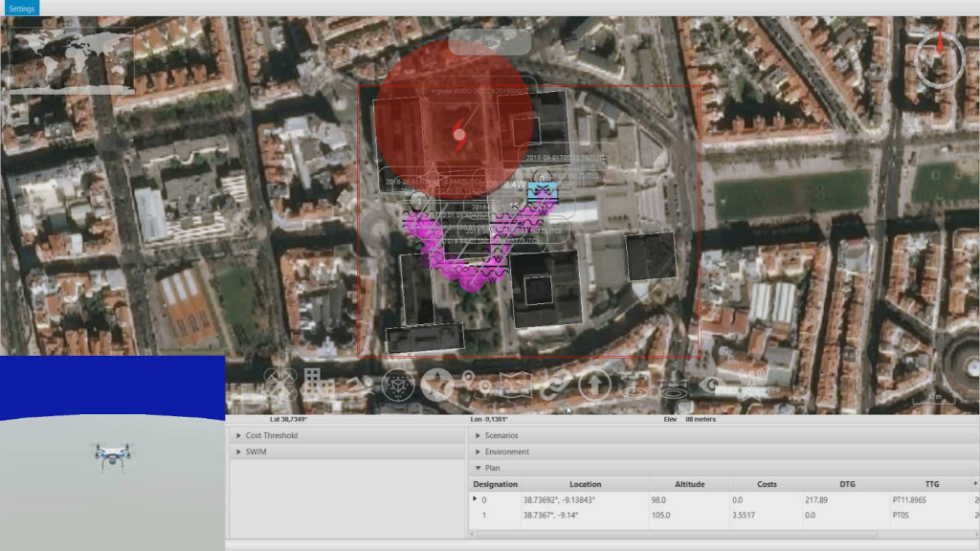Image resolution: width=980 pixels, height=551 pixels.
Task: Select TTG cell PT0S
Action: point(931,516)
